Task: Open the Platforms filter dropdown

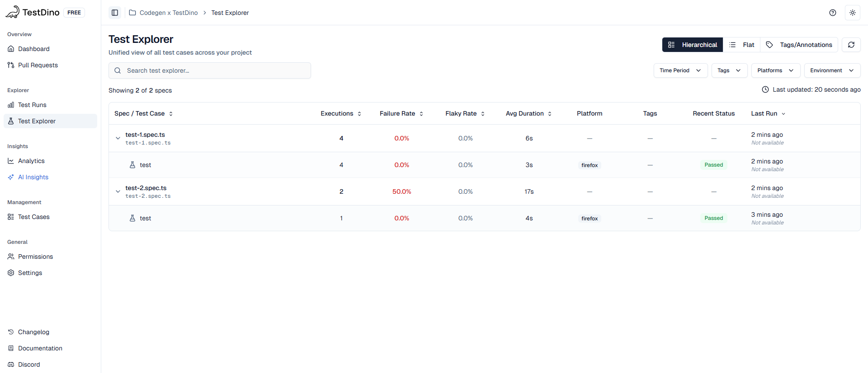Action: click(x=775, y=70)
